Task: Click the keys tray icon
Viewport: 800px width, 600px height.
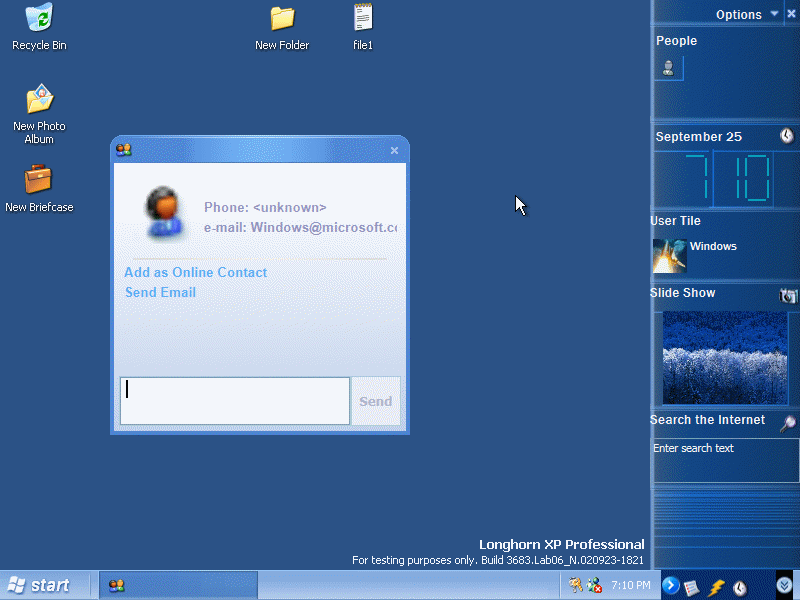Action: [576, 585]
